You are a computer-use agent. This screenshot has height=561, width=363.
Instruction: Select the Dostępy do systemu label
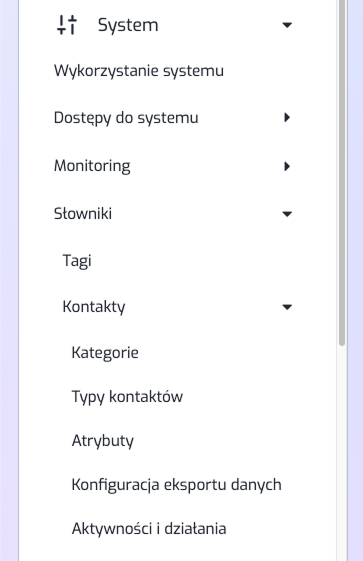click(126, 118)
